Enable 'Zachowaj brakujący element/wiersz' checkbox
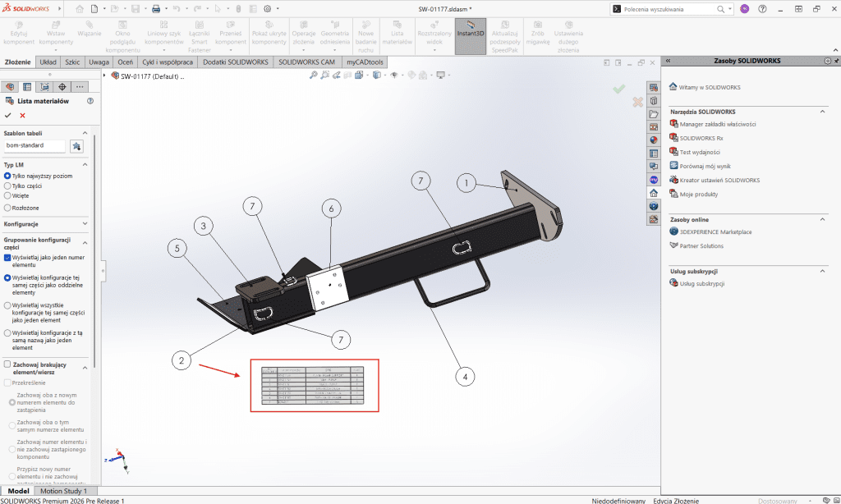The height and width of the screenshot is (504, 841). (8, 364)
